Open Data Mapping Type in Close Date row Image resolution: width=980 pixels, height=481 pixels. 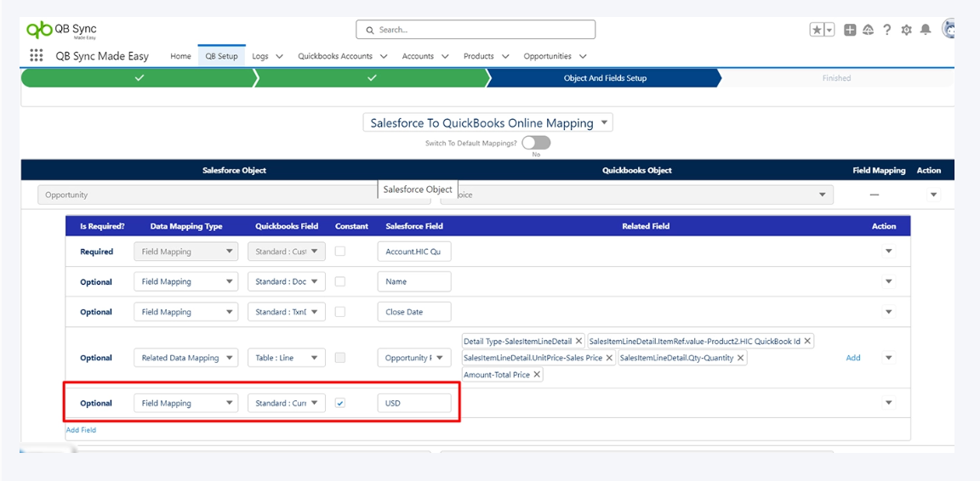pos(185,312)
